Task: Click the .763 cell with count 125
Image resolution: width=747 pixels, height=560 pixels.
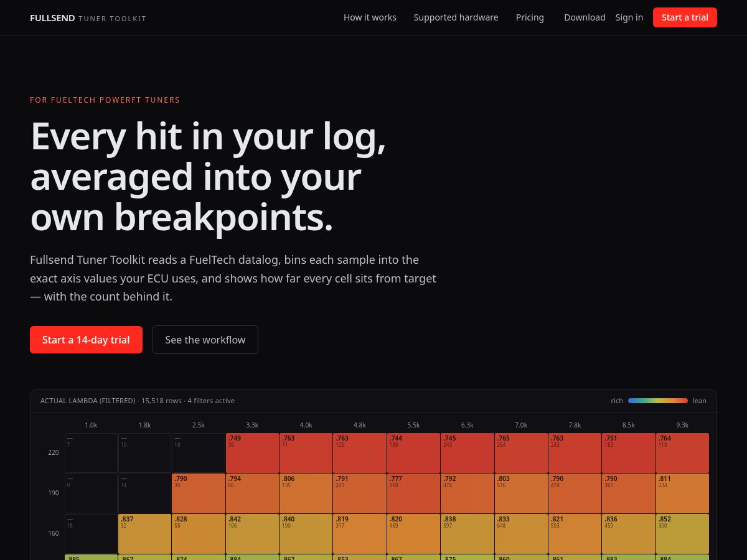Action: coord(360,453)
